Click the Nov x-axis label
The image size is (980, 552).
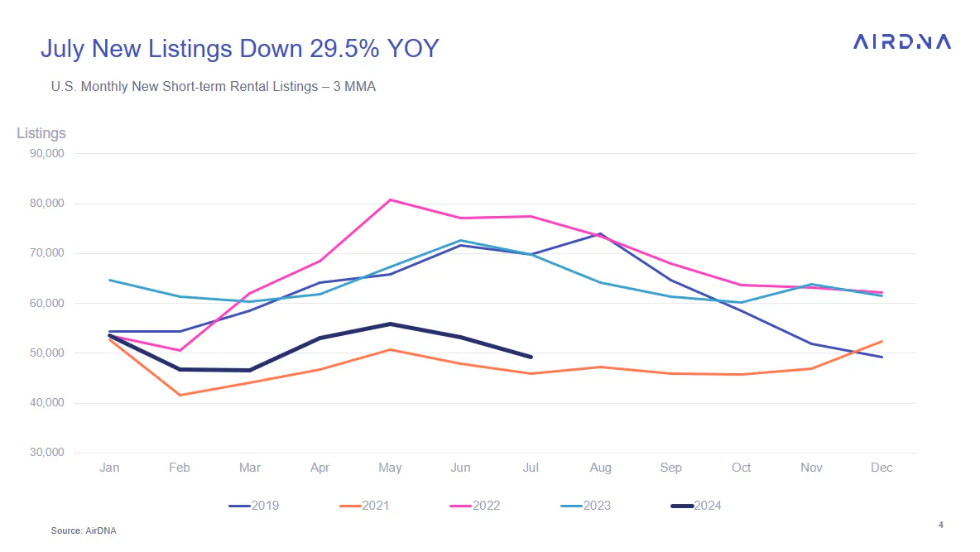coord(811,468)
